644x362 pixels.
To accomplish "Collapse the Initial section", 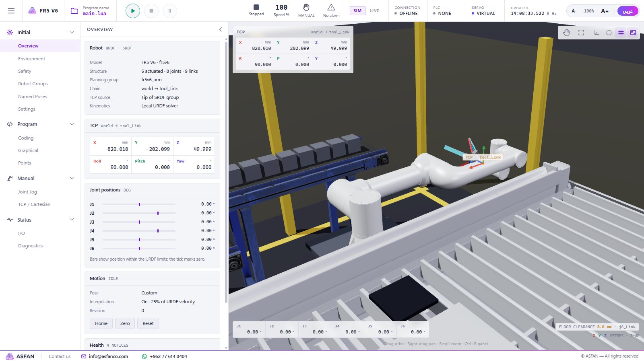I will click(72, 32).
